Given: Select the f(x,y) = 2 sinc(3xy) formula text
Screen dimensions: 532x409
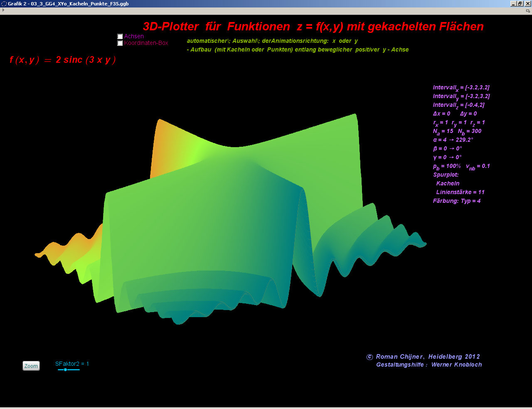Looking at the screenshot, I should pyautogui.click(x=62, y=60).
